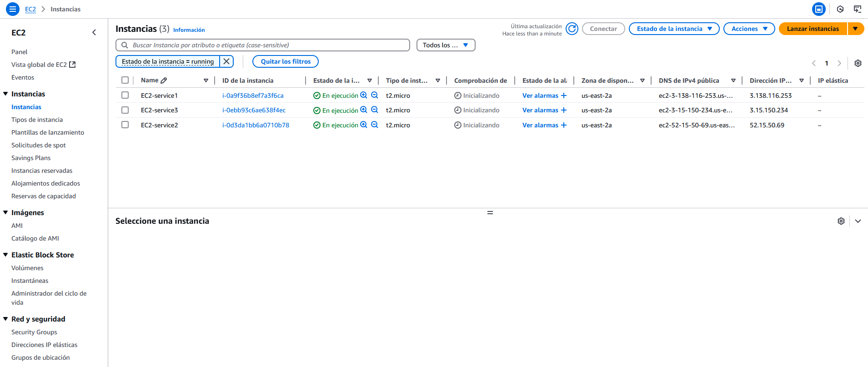Sort by DNS de IPv4 pública column arrow
The width and height of the screenshot is (868, 367).
point(733,80)
